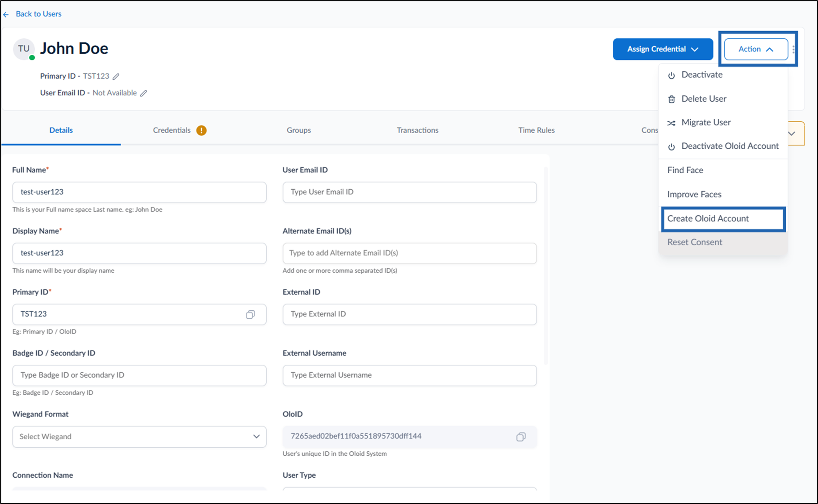The width and height of the screenshot is (818, 504).
Task: Click Create Oloid Account menu item
Action: (x=723, y=219)
